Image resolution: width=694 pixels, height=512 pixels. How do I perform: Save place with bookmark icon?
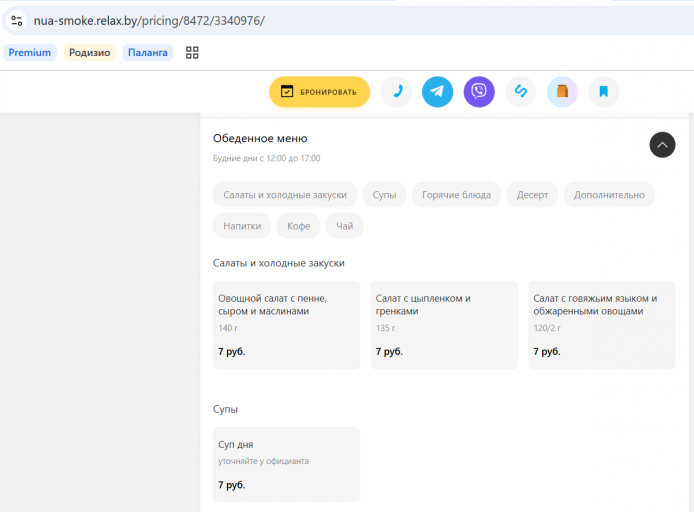604,92
